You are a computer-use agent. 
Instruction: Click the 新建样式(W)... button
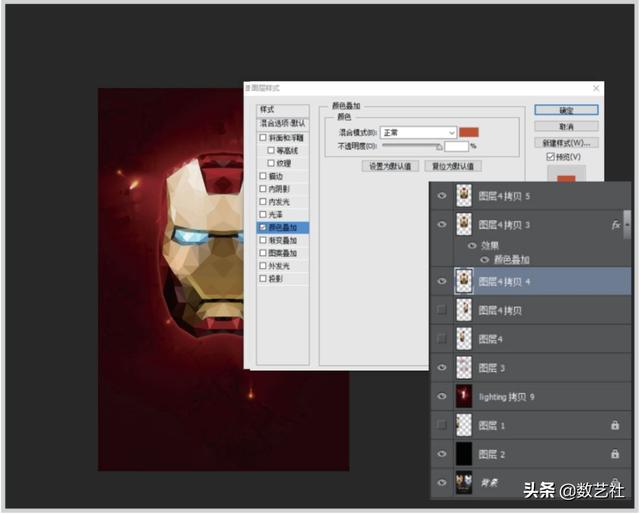(566, 143)
